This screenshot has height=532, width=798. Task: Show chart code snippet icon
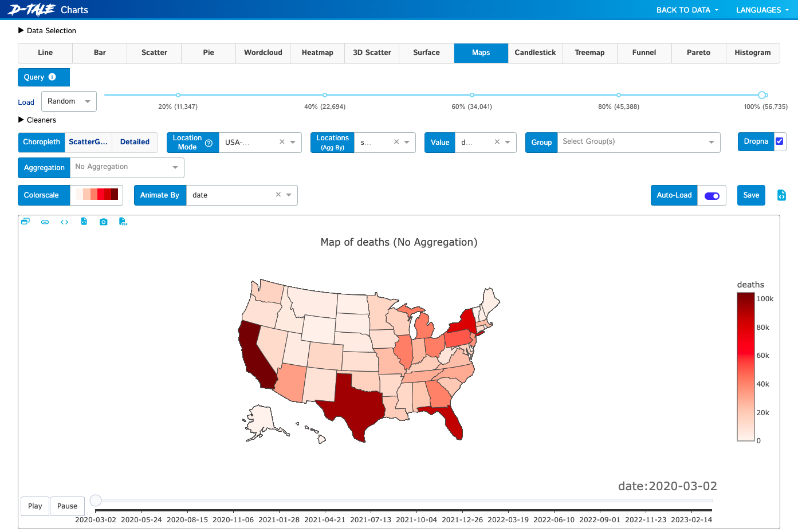tap(64, 222)
